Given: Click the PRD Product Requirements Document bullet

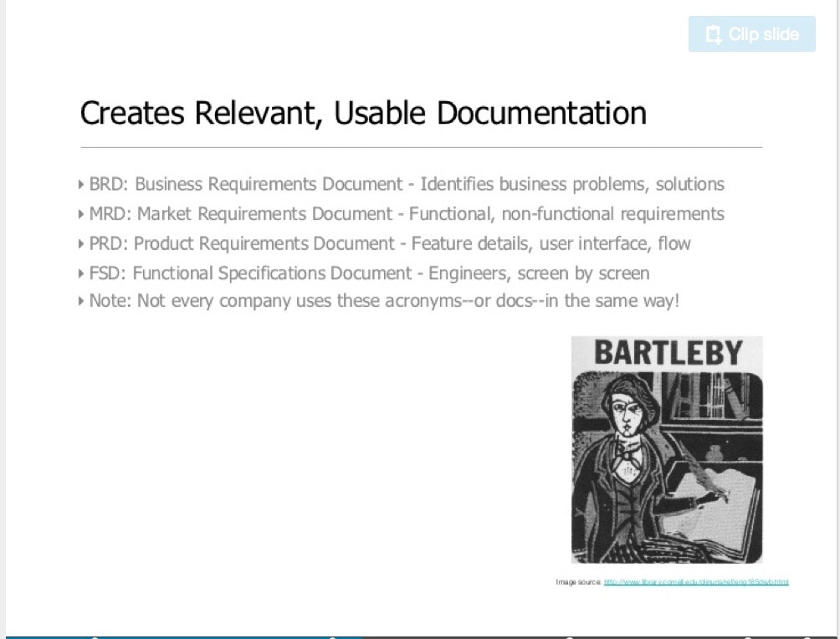Looking at the screenshot, I should [x=385, y=243].
